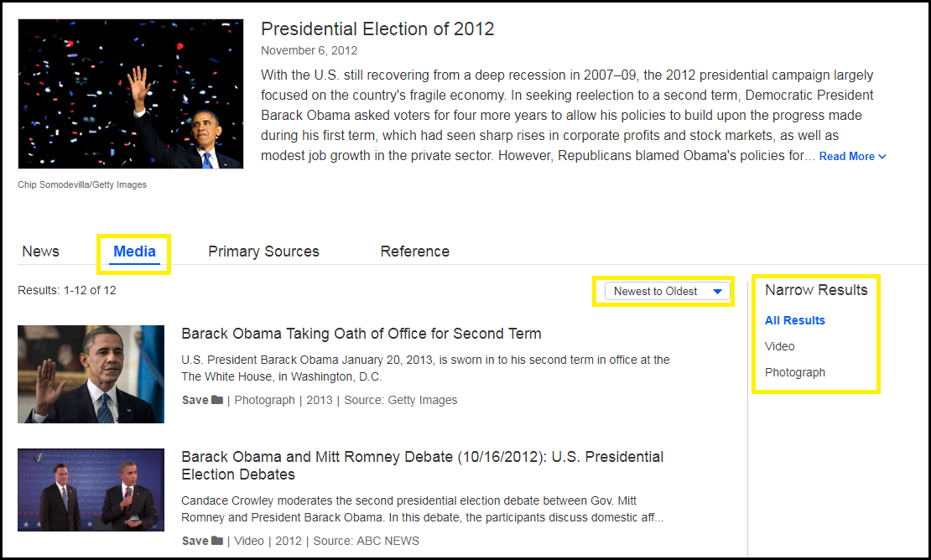Click the Presidential Election of 2012 heading
This screenshot has width=931, height=560.
[x=377, y=29]
